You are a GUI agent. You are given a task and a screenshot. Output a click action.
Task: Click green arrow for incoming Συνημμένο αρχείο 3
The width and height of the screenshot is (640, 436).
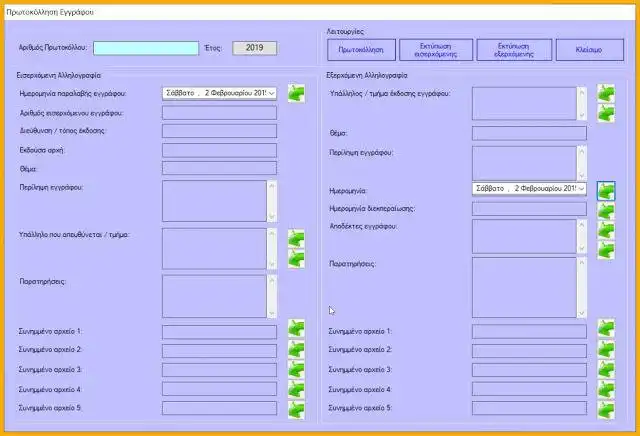pos(296,369)
